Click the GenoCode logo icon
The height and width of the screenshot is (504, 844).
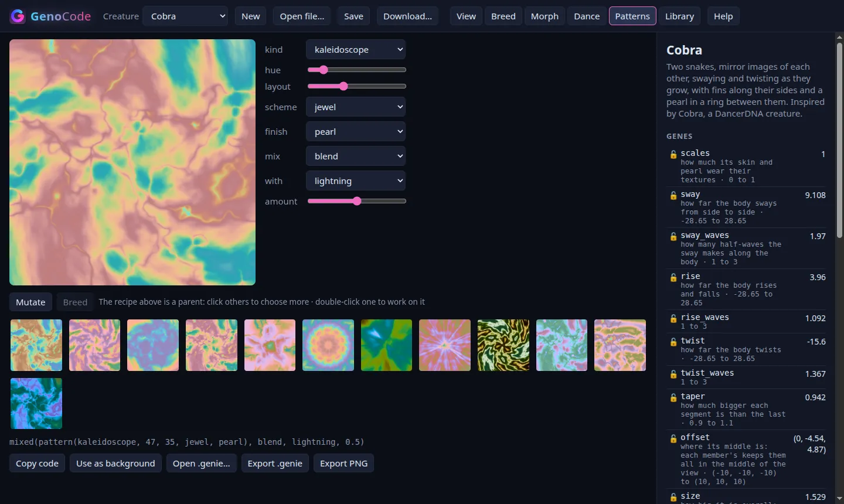point(18,16)
